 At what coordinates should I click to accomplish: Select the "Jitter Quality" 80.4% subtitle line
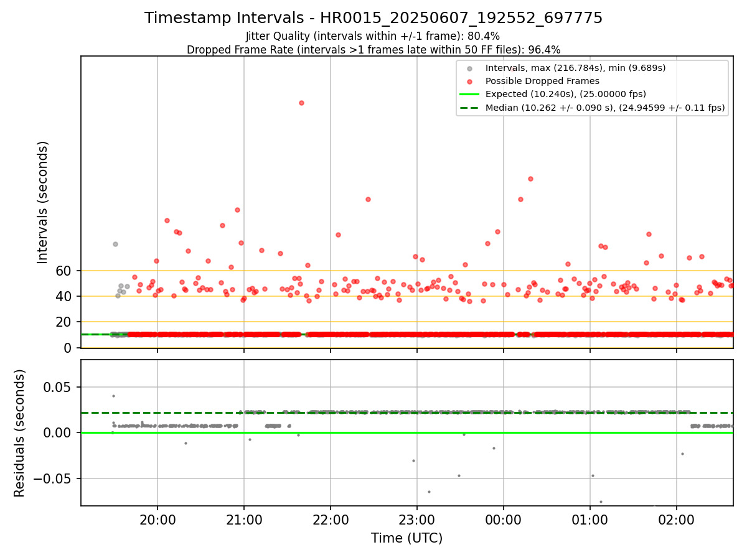tap(373, 37)
